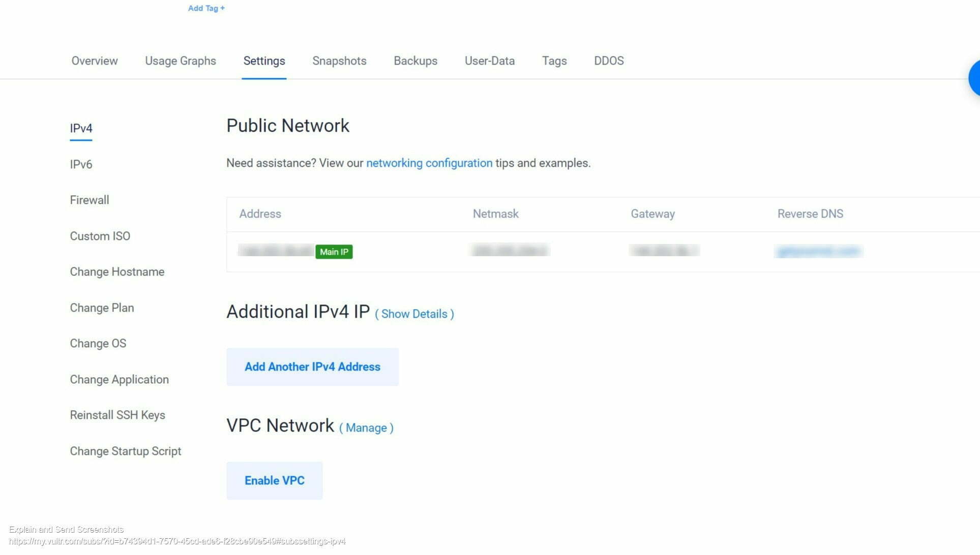Open the Backups tab

pos(415,61)
